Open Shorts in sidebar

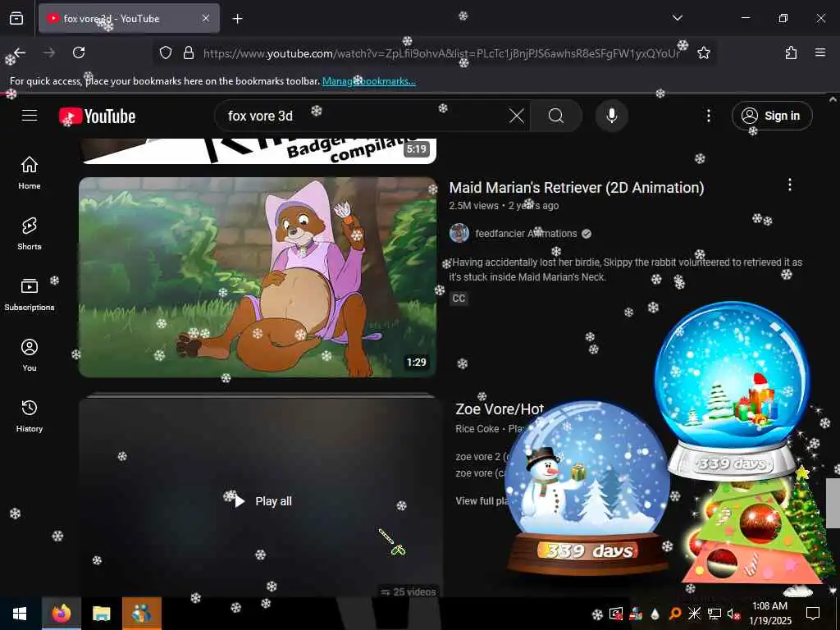[x=30, y=234]
